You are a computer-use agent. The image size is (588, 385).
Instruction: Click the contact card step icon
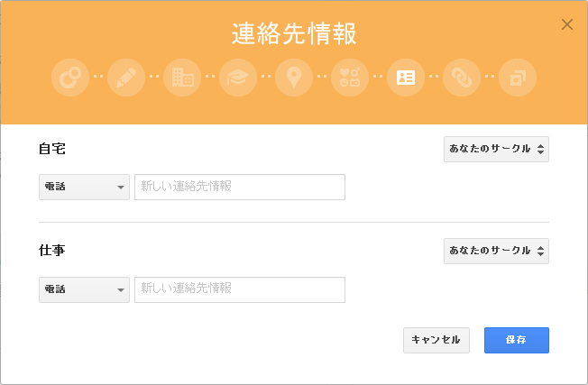pyautogui.click(x=406, y=78)
